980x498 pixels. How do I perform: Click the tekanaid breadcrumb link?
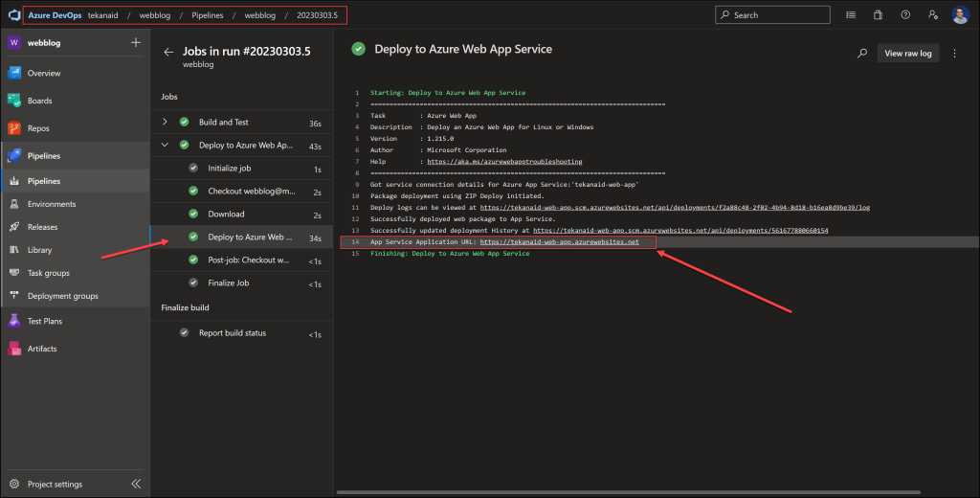102,15
